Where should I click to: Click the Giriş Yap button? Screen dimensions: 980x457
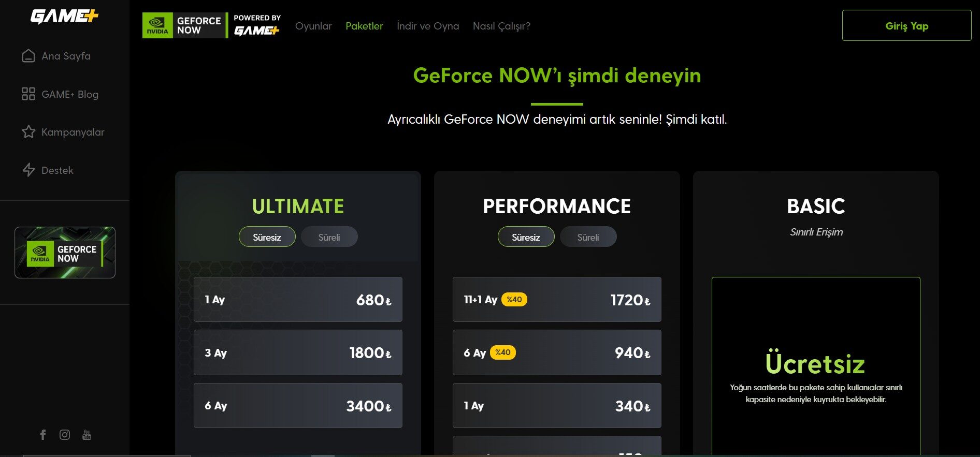tap(906, 25)
